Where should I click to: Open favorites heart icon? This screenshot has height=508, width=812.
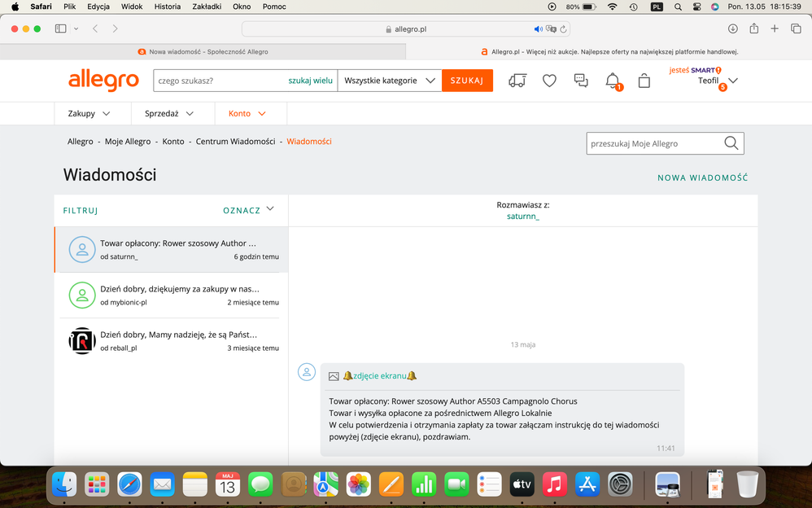(549, 81)
